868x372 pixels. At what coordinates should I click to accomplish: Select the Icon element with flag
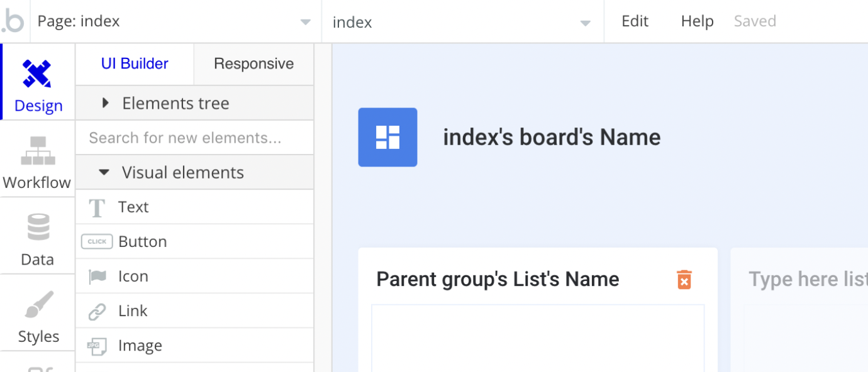(133, 276)
